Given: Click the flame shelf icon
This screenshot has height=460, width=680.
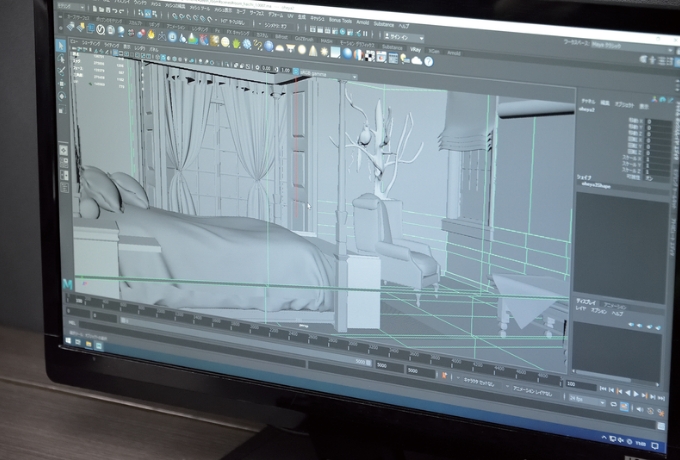Looking at the screenshot, I should point(151,34).
